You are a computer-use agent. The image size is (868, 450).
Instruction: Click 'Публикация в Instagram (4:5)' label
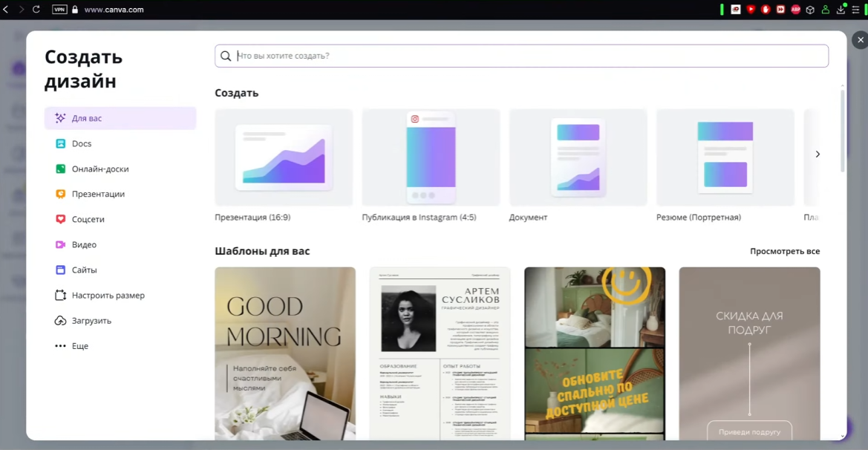[x=419, y=218]
